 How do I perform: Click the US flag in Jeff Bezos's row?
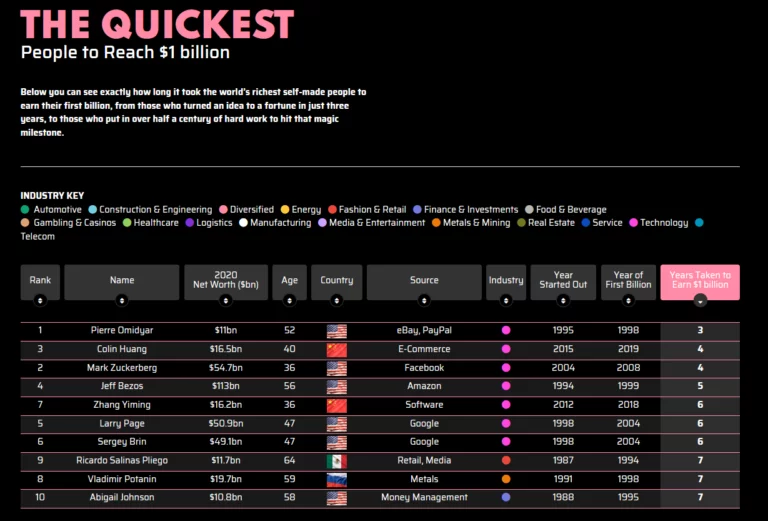[x=336, y=386]
